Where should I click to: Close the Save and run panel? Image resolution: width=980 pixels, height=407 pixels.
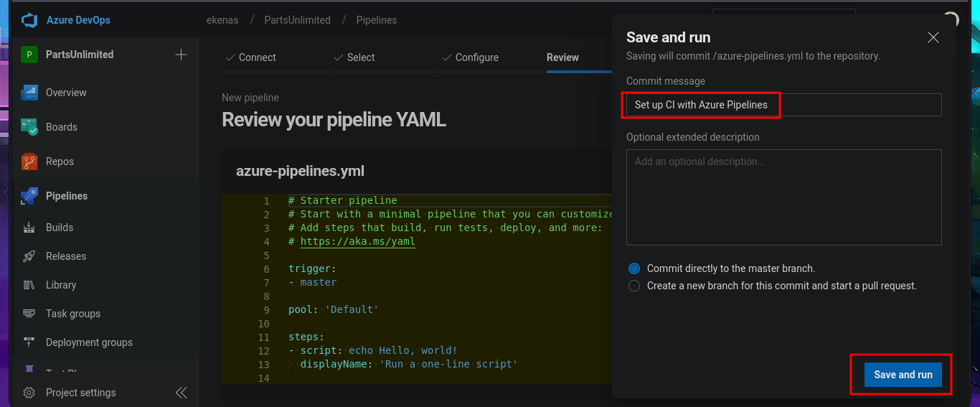click(933, 37)
